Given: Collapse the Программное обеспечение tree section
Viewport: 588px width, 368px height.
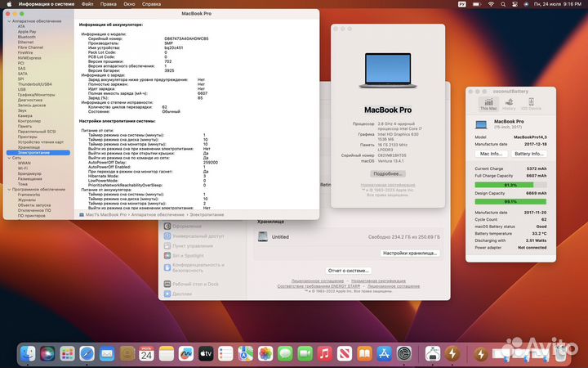Looking at the screenshot, I should (9, 190).
